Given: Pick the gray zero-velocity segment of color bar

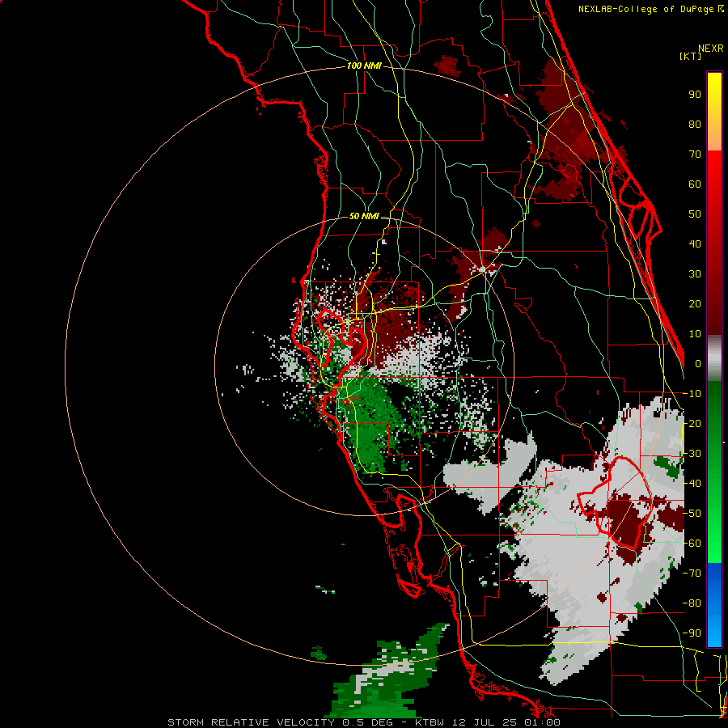Looking at the screenshot, I should point(714,358).
